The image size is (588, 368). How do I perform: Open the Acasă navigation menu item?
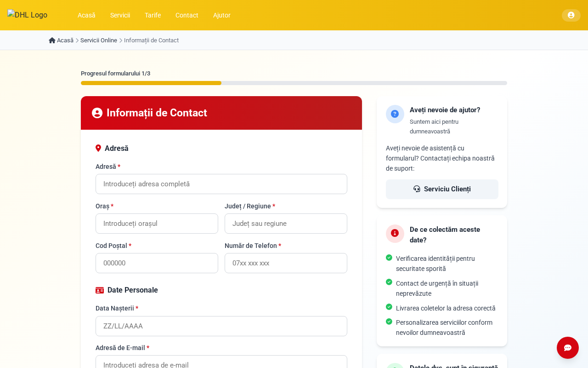(x=86, y=15)
